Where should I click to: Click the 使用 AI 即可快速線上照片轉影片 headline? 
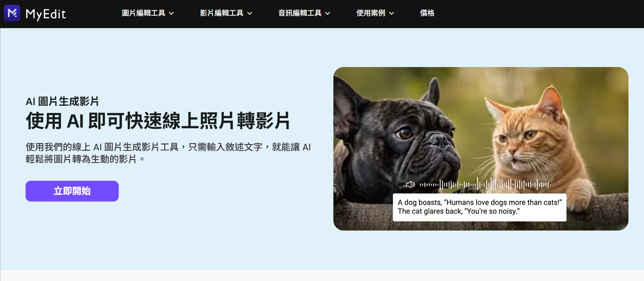pyautogui.click(x=158, y=121)
